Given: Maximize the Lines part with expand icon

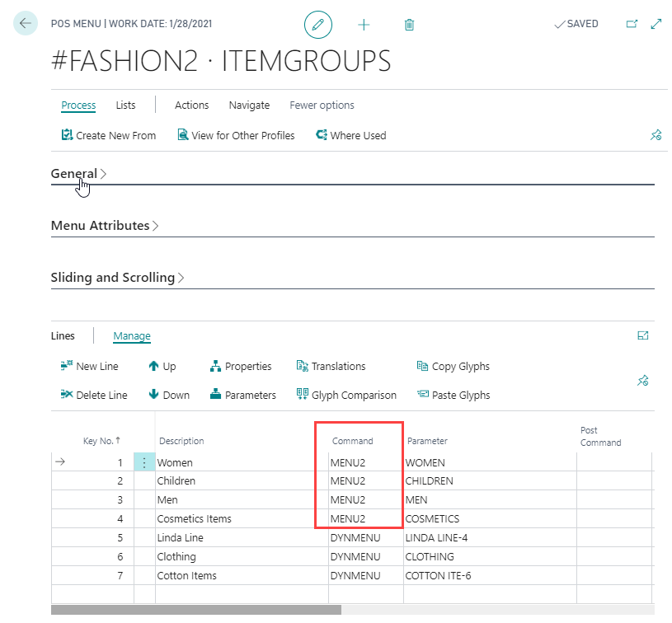Looking at the screenshot, I should 643,335.
